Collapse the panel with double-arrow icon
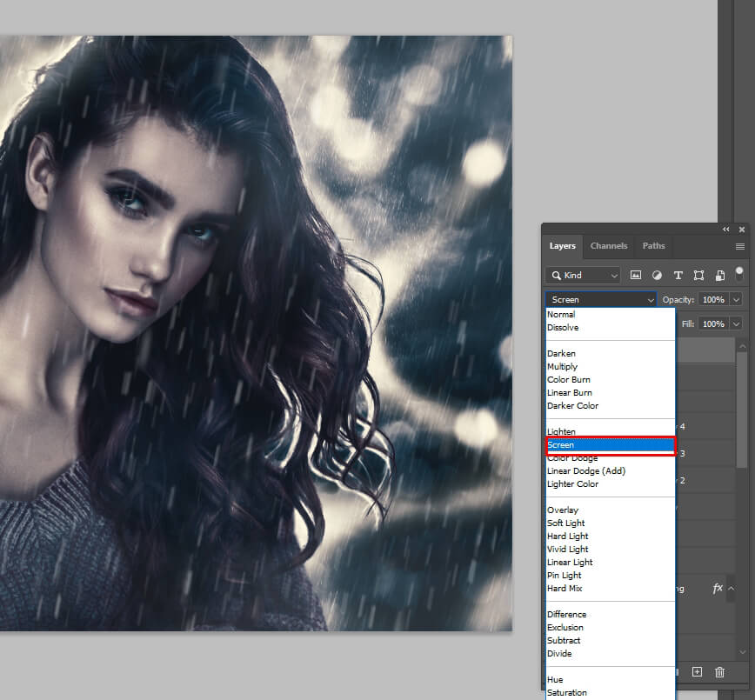Image resolution: width=755 pixels, height=700 pixels. point(726,230)
